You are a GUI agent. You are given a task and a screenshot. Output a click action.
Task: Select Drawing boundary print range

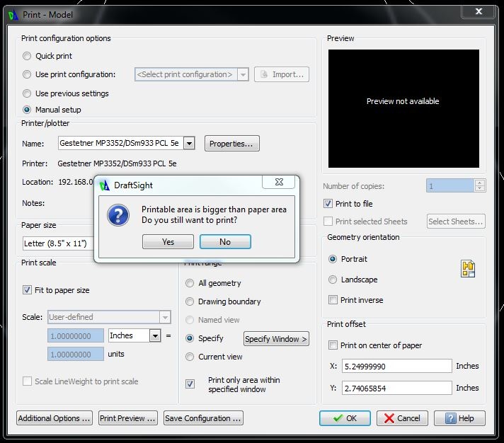tap(190, 301)
